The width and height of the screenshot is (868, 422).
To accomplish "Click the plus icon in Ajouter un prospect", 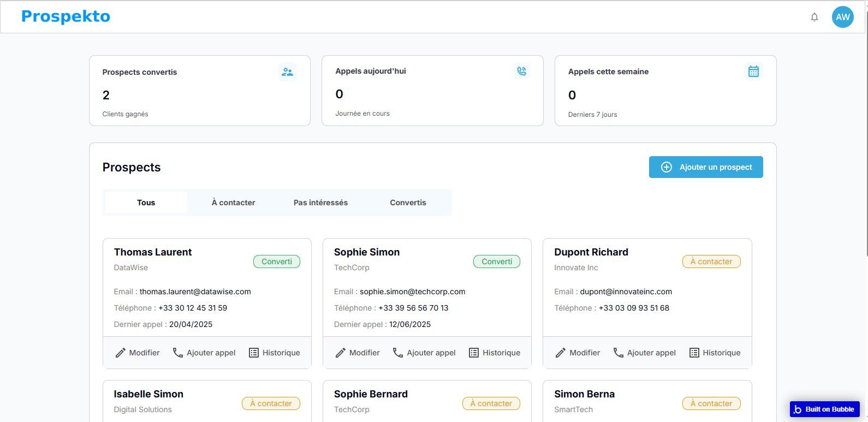I will [666, 167].
